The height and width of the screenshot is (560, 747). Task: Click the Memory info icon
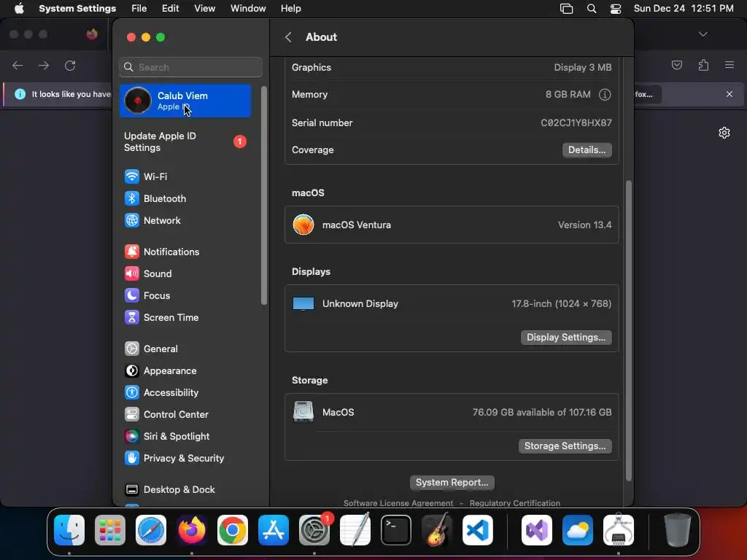tap(605, 95)
